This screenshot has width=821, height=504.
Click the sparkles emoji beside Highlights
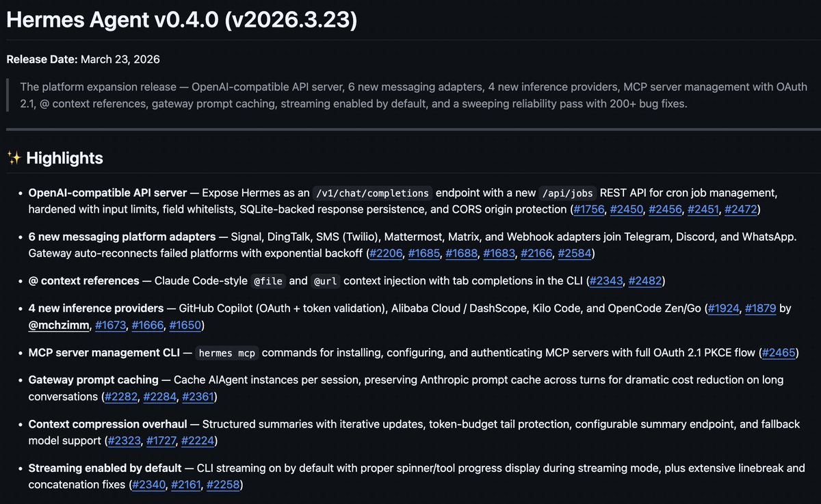14,158
